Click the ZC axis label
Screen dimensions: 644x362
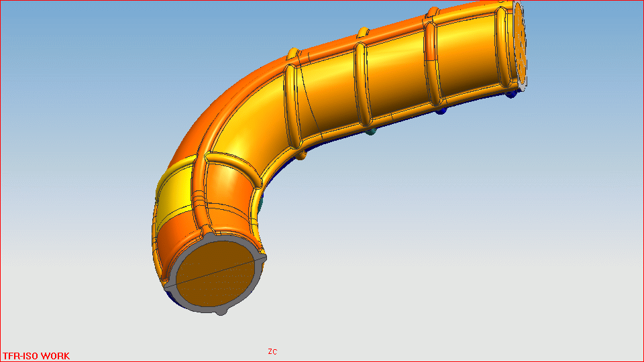[x=272, y=352]
